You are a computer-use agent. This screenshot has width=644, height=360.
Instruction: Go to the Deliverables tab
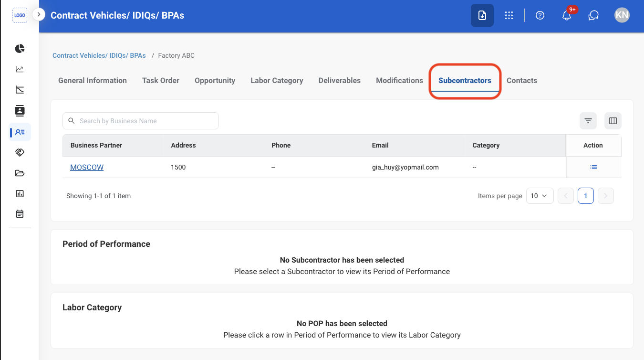pos(340,81)
